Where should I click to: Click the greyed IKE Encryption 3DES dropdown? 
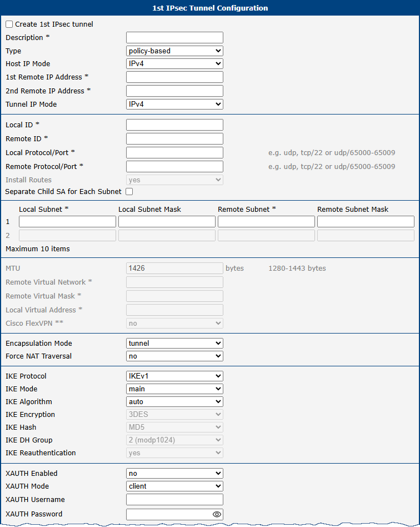(x=174, y=414)
